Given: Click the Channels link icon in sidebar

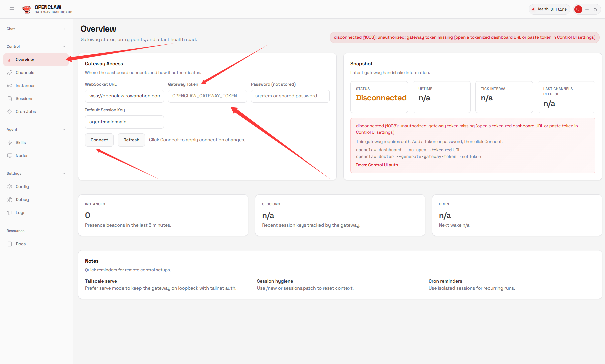Looking at the screenshot, I should point(10,73).
